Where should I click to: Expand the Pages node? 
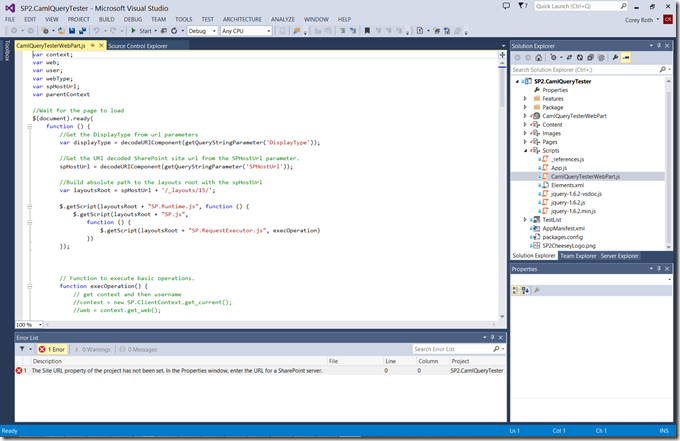point(525,142)
